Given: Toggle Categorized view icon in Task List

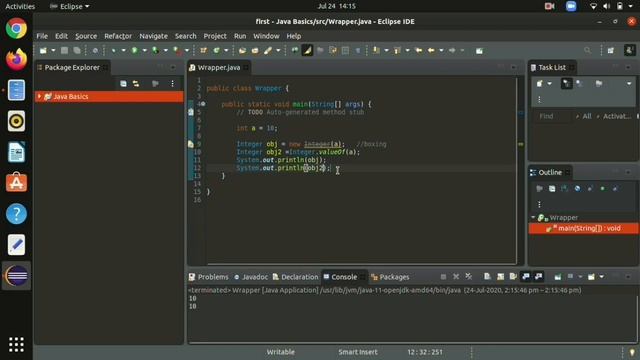Looking at the screenshot, I should 567,84.
